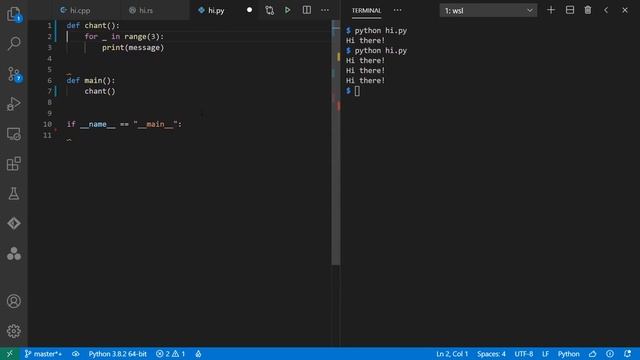
Task: Click 'def chant():' on line 1
Action: (93, 25)
